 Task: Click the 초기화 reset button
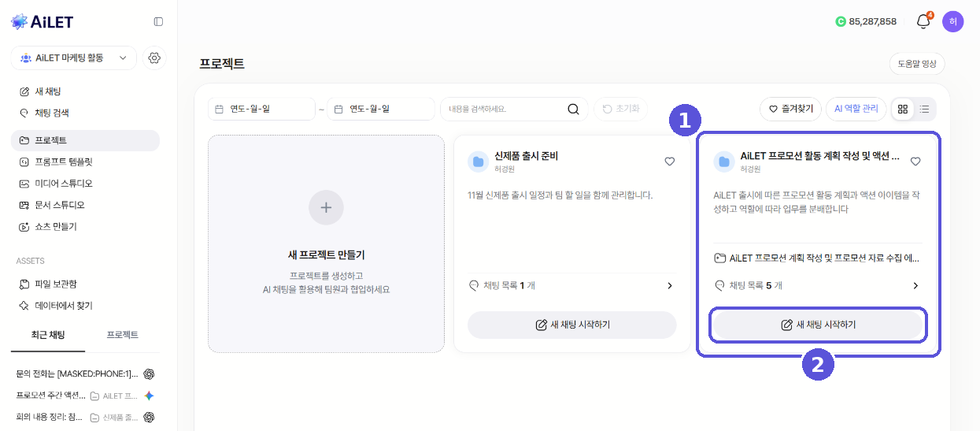click(620, 109)
